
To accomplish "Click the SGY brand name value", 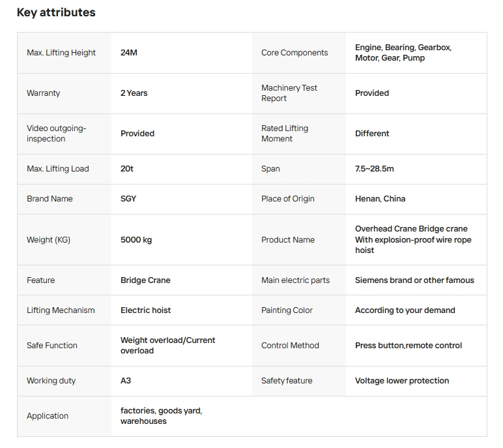I will tap(128, 199).
